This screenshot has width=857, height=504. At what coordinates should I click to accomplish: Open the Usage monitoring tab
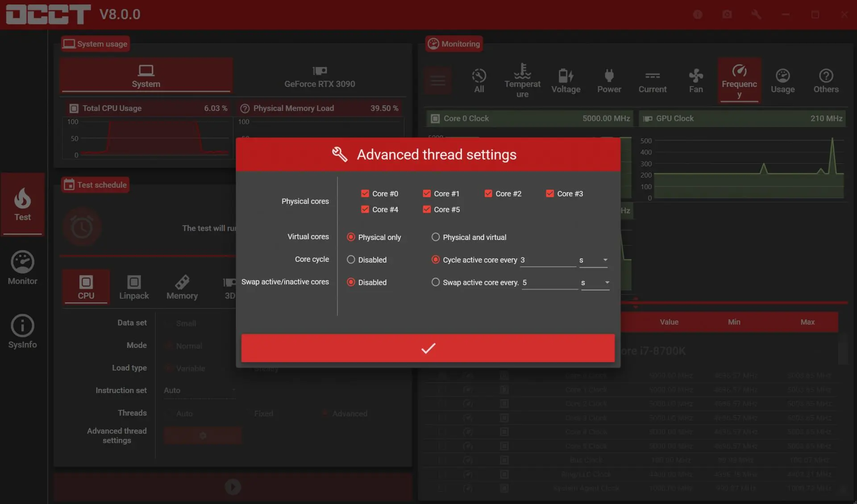point(782,81)
